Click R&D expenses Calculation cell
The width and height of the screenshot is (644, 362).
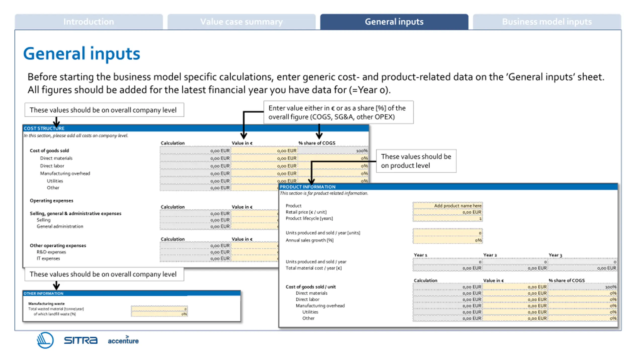click(x=195, y=252)
